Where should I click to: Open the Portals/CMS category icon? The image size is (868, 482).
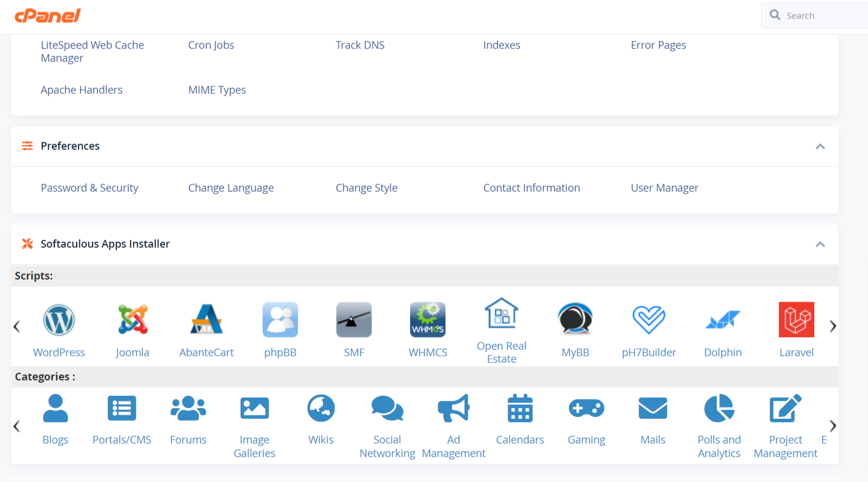[x=122, y=408]
